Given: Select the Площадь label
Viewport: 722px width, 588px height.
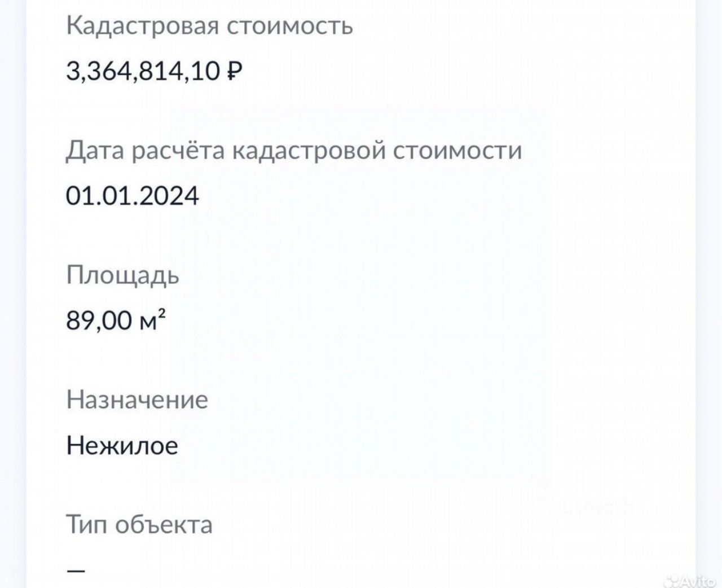Looking at the screenshot, I should [122, 275].
